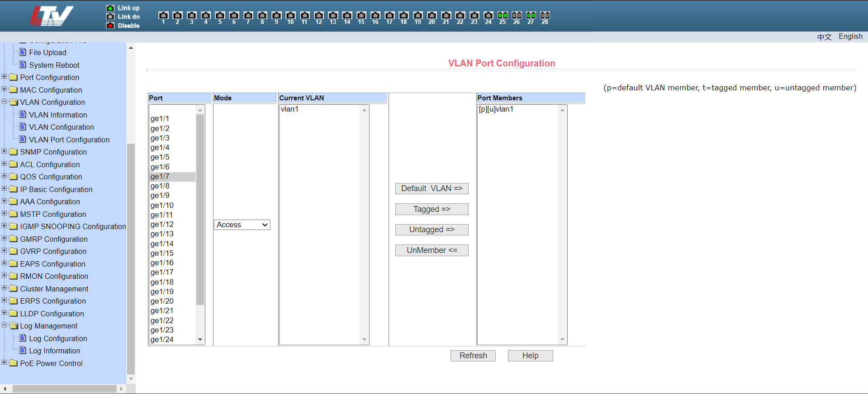Click port 20 status icon in top panel
Viewport: 868px width, 394px height.
(x=432, y=15)
